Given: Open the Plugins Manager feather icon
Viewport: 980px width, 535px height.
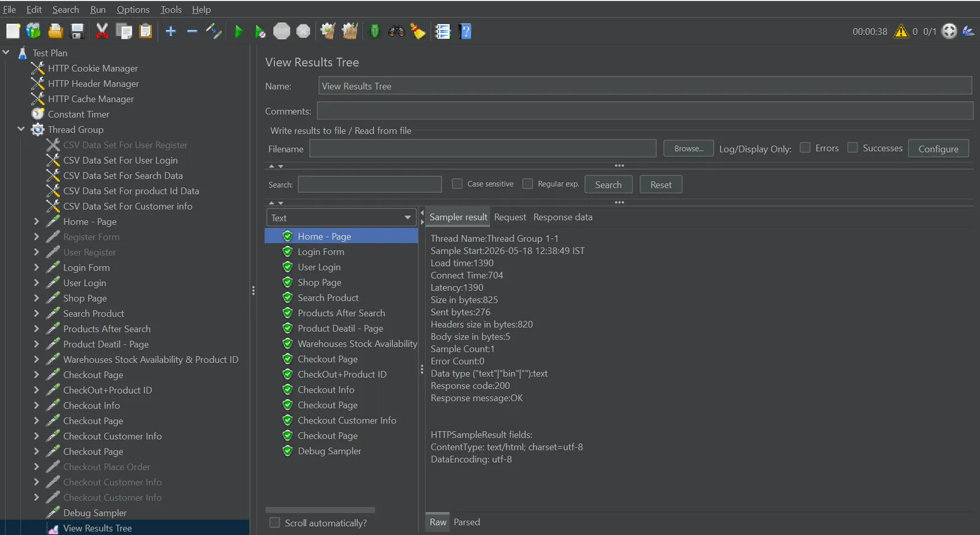Looking at the screenshot, I should pos(968,31).
